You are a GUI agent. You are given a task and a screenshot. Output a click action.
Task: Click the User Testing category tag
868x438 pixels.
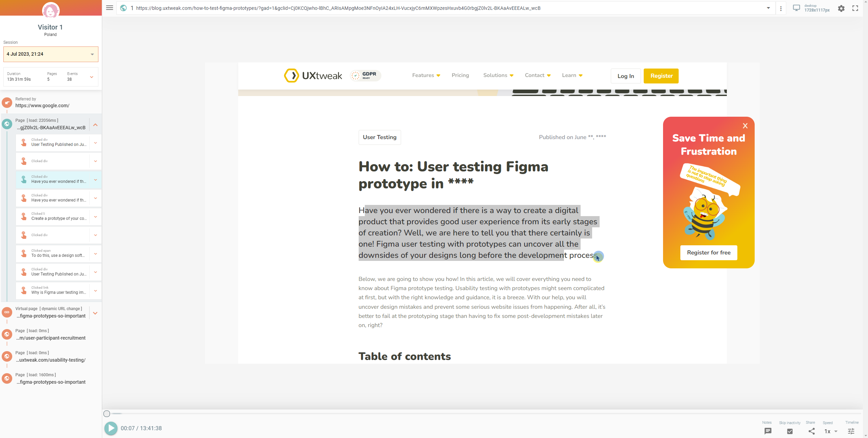click(379, 137)
